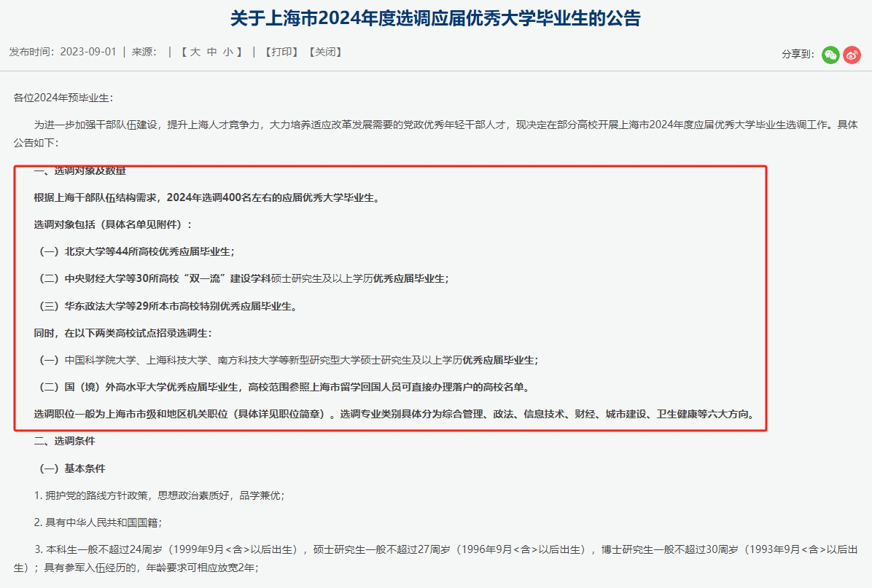Click the green share icon next to 分享到
872x588 pixels.
[x=830, y=55]
